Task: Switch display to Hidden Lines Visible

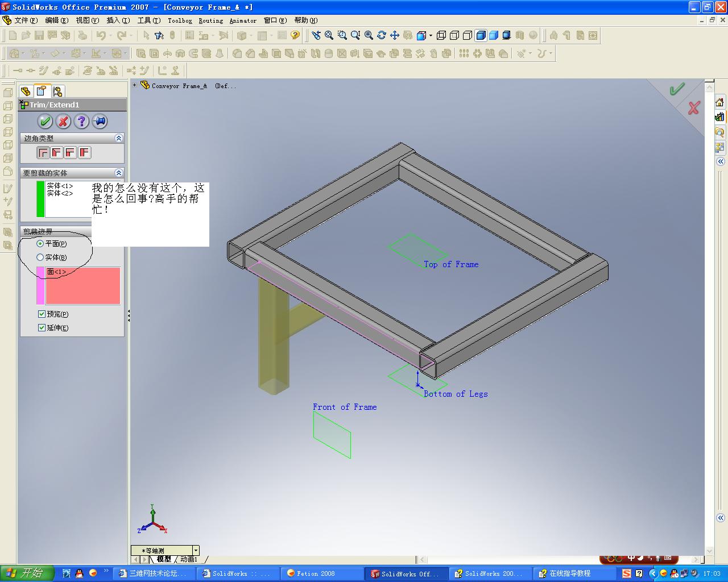Action: pos(454,36)
